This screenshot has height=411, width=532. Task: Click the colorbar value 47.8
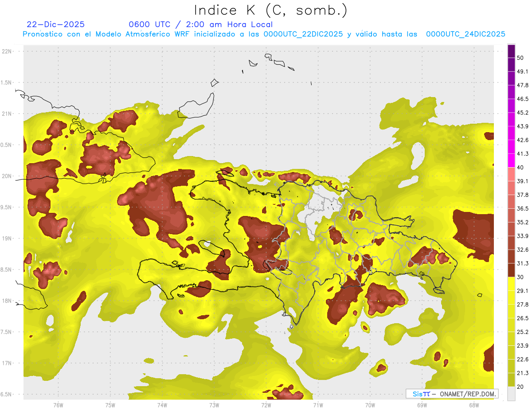523,85
